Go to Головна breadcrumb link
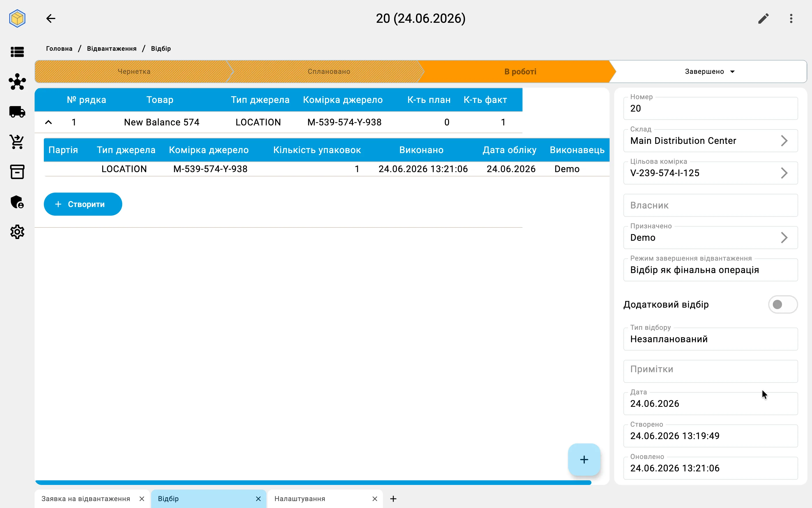Screen dimensions: 812x508 point(59,48)
